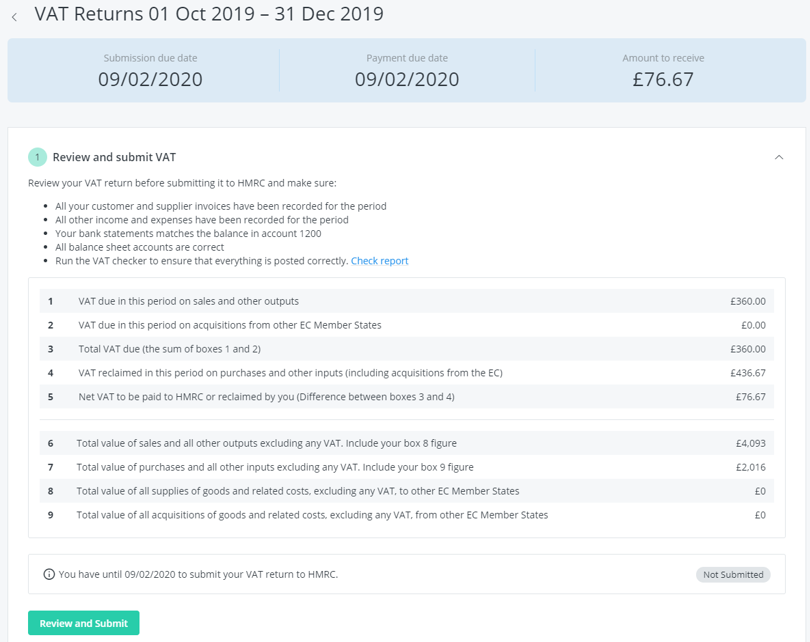Click the info icon beside the deadline message
This screenshot has height=642, width=810.
[x=47, y=574]
